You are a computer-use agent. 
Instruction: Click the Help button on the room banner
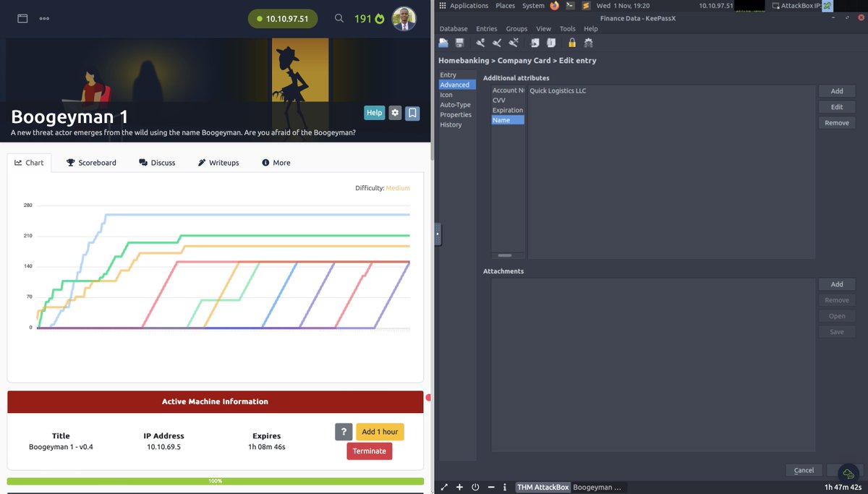(x=374, y=113)
